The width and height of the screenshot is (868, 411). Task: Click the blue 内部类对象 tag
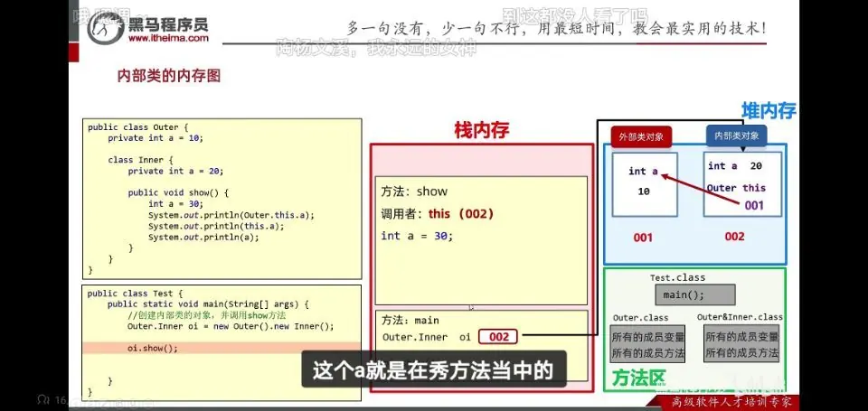pos(736,135)
